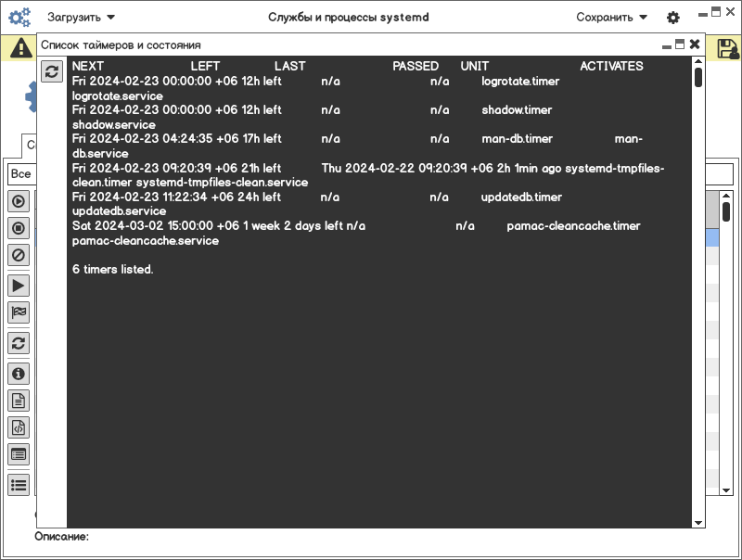Click the NEXT column header text
Viewport: 742px width, 560px height.
(87, 66)
